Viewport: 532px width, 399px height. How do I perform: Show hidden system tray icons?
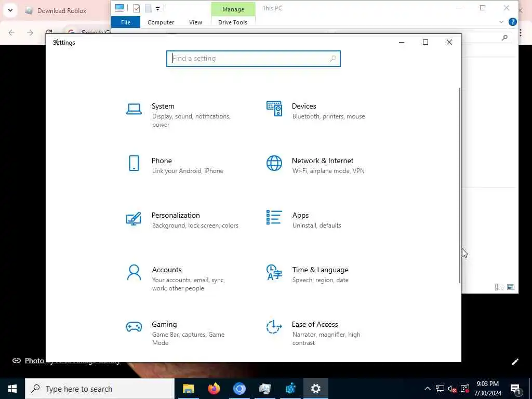point(428,389)
